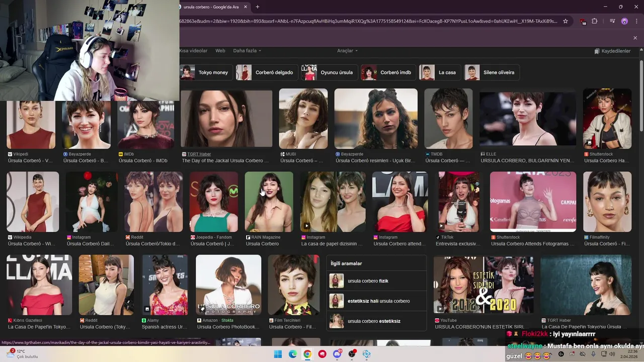The height and width of the screenshot is (362, 644).
Task: Click the Shutterstock Ursula Corbero Ha... caption
Action: (606, 161)
